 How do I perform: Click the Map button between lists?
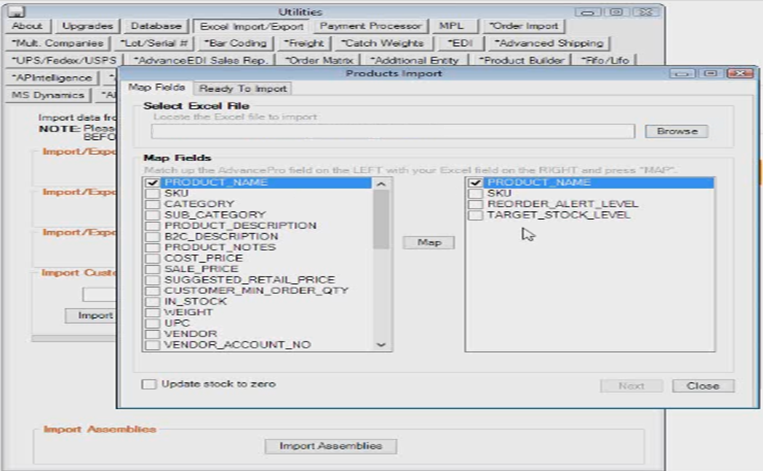pos(429,243)
